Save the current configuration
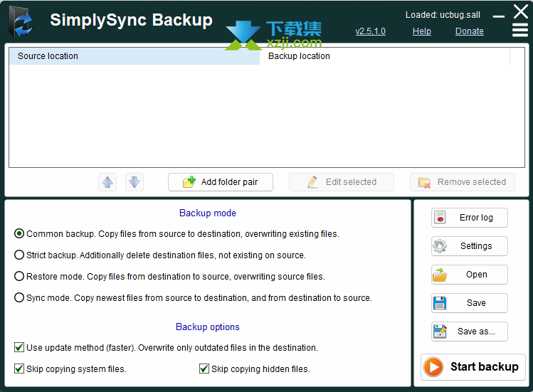The image size is (533, 392). pyautogui.click(x=470, y=303)
